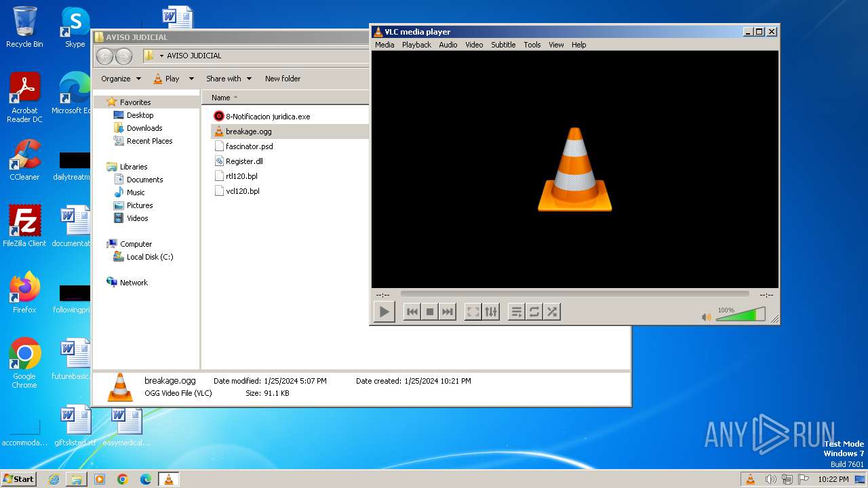Open Music library
868x488 pixels.
[136, 192]
